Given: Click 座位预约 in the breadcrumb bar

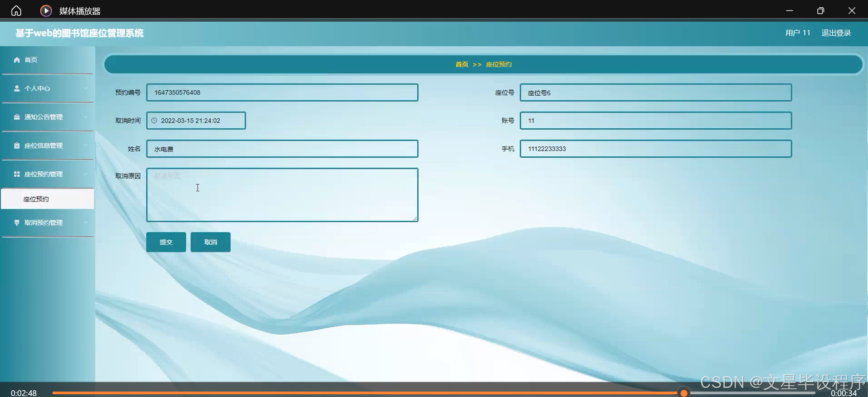Looking at the screenshot, I should click(499, 65).
